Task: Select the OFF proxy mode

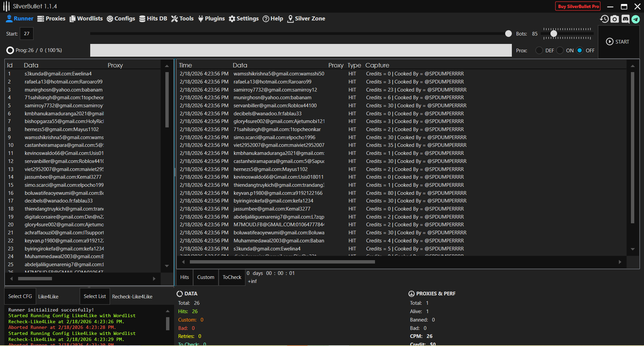Action: point(580,50)
